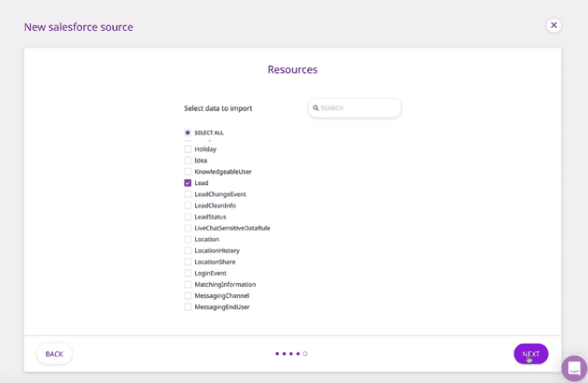
Task: Toggle the Select All checkbox
Action: (188, 133)
